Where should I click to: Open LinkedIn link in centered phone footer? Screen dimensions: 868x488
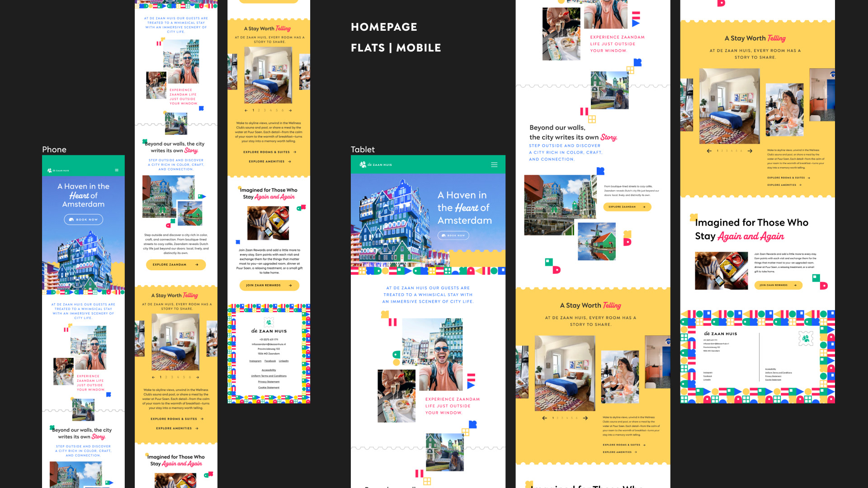click(283, 361)
